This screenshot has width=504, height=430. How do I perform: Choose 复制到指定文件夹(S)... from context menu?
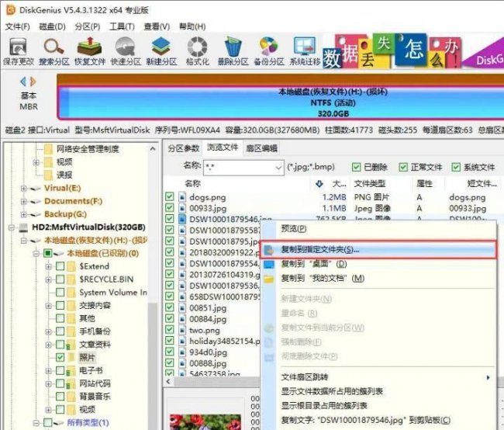click(x=378, y=249)
